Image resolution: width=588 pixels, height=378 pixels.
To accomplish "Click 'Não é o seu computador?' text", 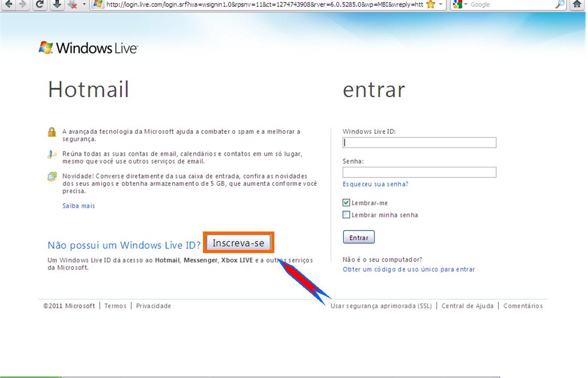I will coord(382,260).
